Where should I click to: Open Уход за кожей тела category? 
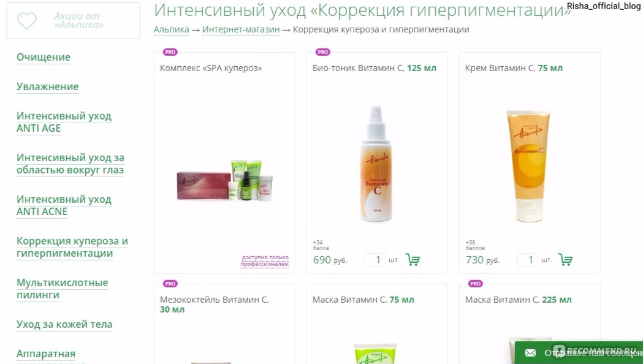click(x=64, y=324)
